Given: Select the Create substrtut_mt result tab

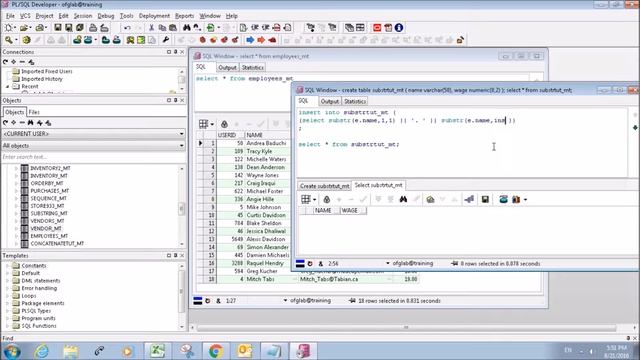Looking at the screenshot, I should point(324,186).
